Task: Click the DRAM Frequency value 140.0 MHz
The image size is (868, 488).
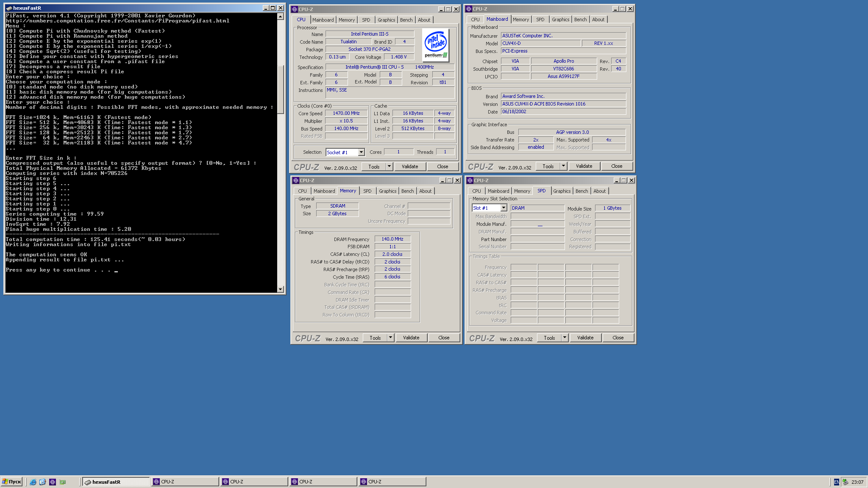Action: click(392, 239)
